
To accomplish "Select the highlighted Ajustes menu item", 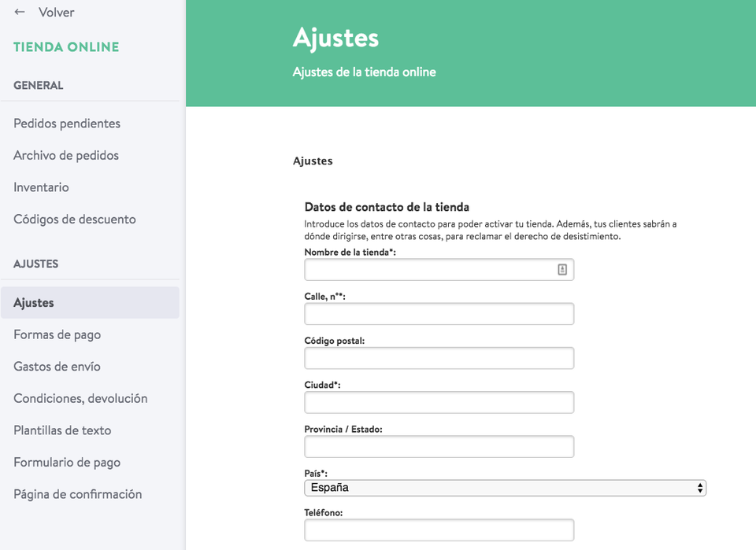I will [x=90, y=302].
